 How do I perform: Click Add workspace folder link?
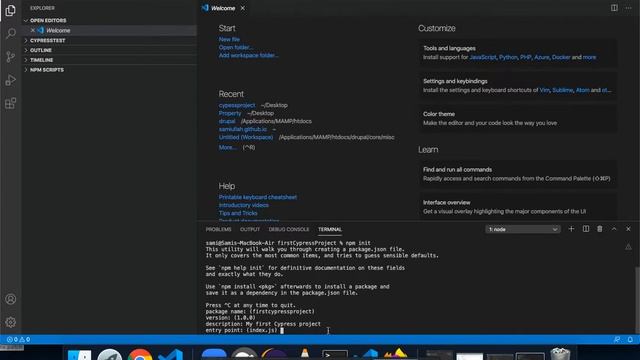point(249,55)
